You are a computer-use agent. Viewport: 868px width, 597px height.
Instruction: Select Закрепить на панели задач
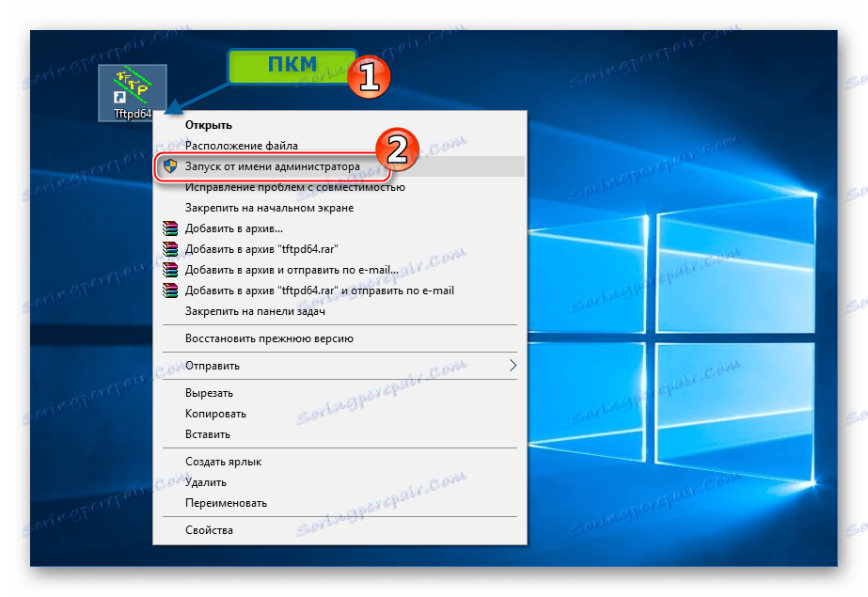pos(339,311)
